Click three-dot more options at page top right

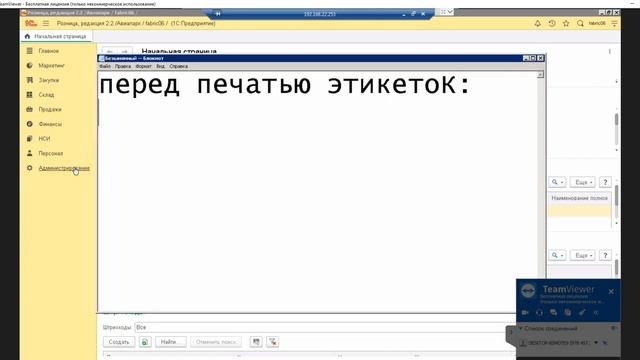coord(610,51)
